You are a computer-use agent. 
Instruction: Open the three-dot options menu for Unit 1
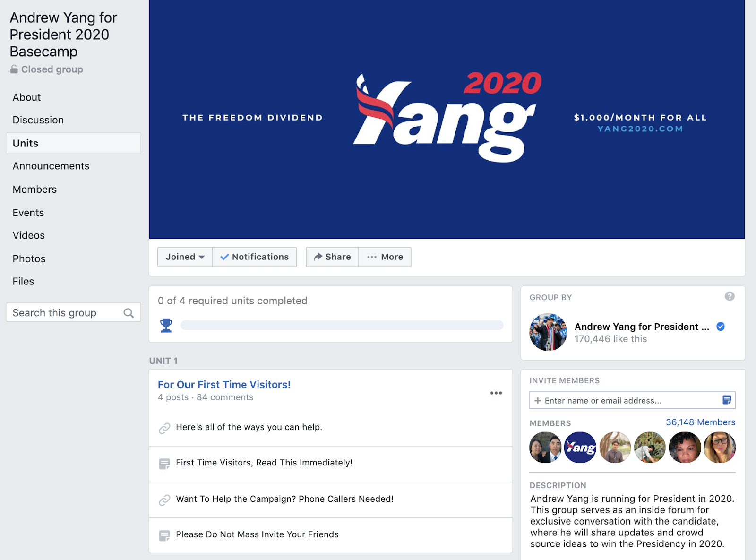click(496, 393)
